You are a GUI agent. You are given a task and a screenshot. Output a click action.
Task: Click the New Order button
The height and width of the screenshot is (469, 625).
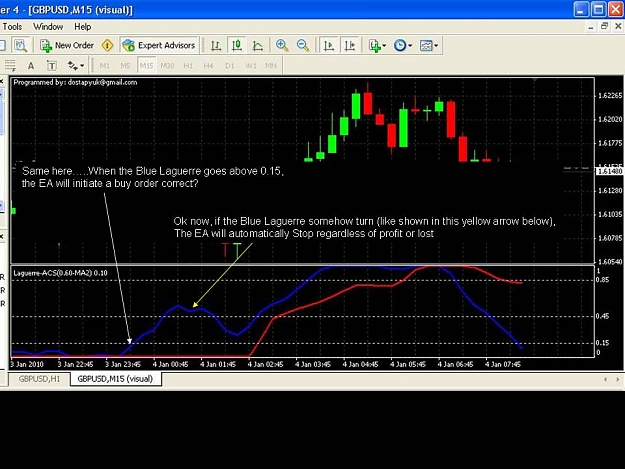click(x=67, y=45)
